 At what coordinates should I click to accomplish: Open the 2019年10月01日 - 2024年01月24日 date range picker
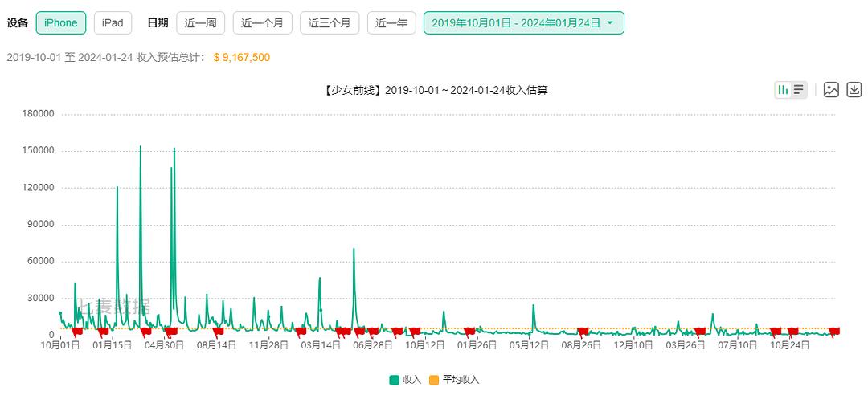click(x=524, y=22)
